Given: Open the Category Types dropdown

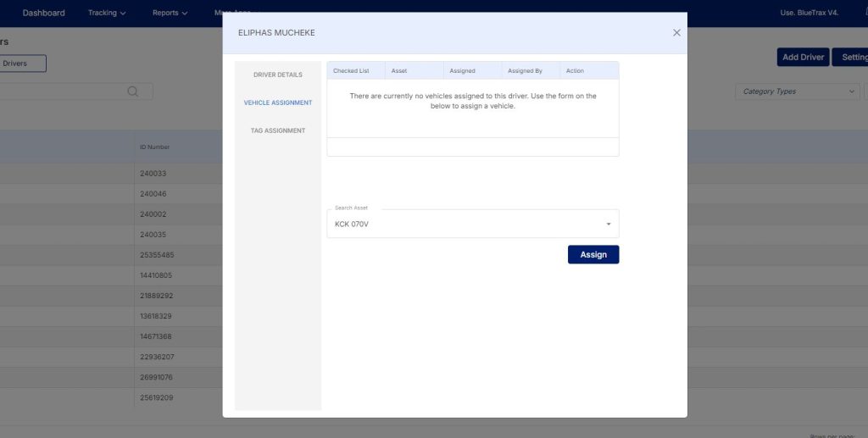Looking at the screenshot, I should click(x=796, y=91).
